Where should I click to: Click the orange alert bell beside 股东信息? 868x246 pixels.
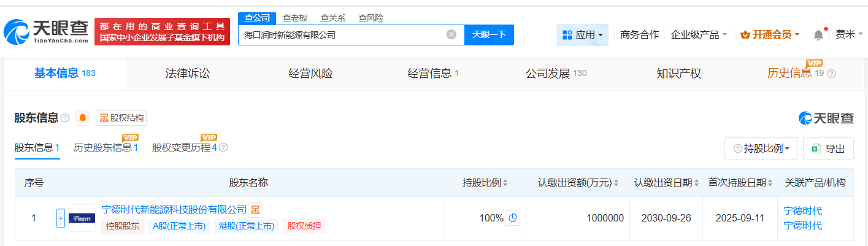tap(82, 118)
